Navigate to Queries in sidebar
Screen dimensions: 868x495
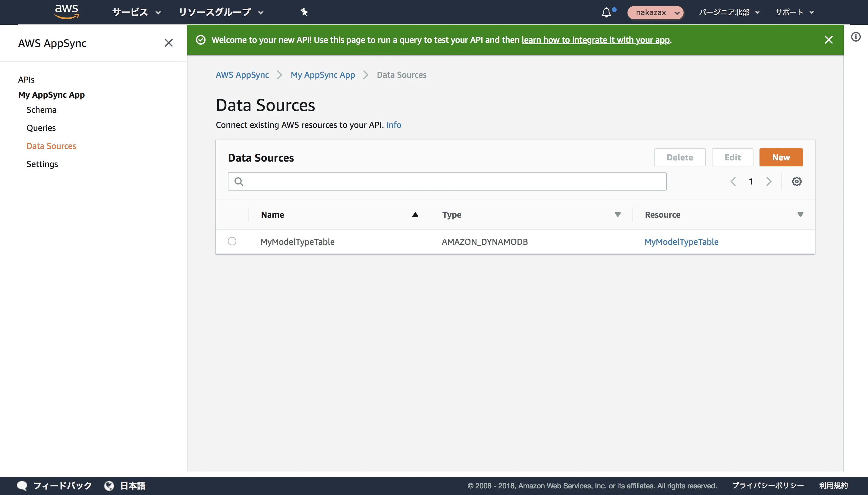[x=41, y=128]
